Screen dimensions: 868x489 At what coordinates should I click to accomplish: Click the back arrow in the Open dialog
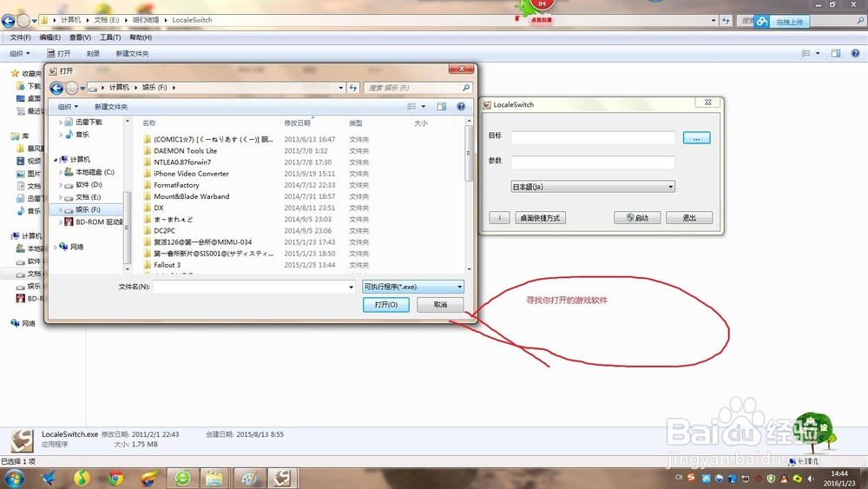click(x=56, y=88)
